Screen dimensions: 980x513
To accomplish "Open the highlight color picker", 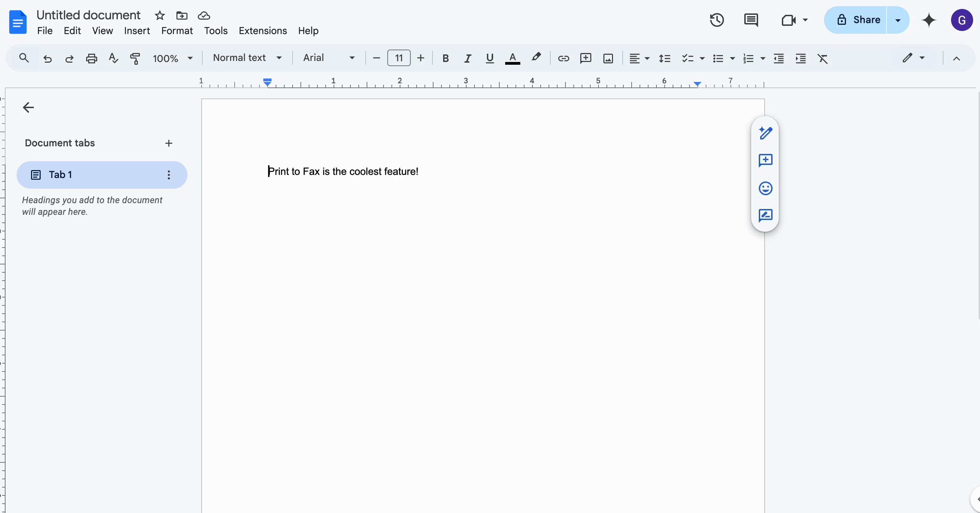I will click(x=536, y=58).
